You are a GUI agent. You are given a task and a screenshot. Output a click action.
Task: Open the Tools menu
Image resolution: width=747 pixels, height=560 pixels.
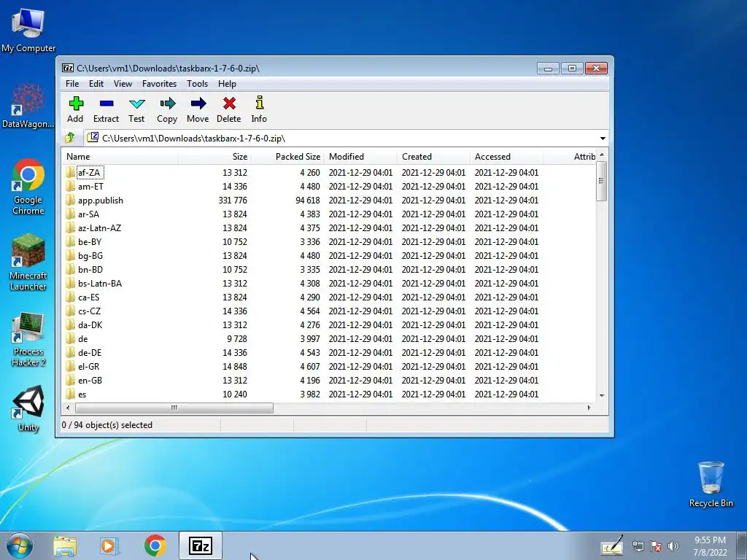pyautogui.click(x=197, y=84)
